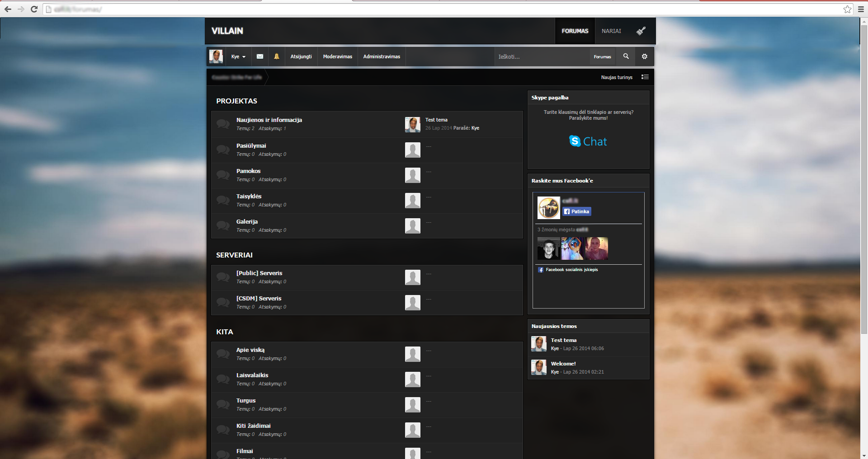Screen dimensions: 868x459
Task: Open the Forumas search scope dropdown
Action: (602, 56)
